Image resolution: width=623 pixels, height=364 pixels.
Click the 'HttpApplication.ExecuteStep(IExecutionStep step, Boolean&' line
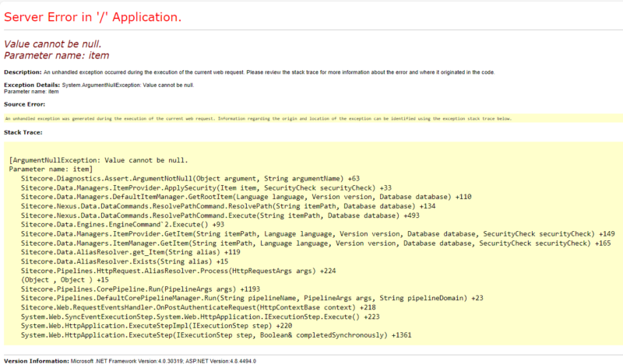click(x=216, y=335)
